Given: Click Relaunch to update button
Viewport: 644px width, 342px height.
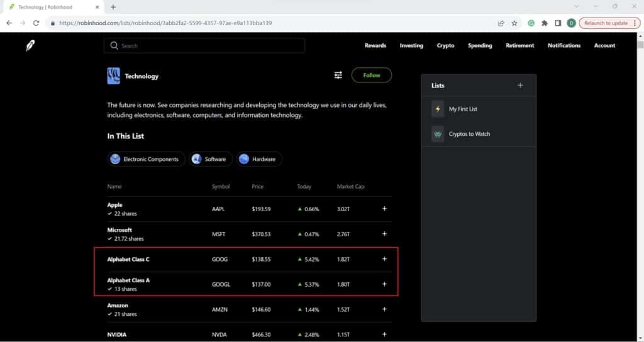Looking at the screenshot, I should click(609, 23).
